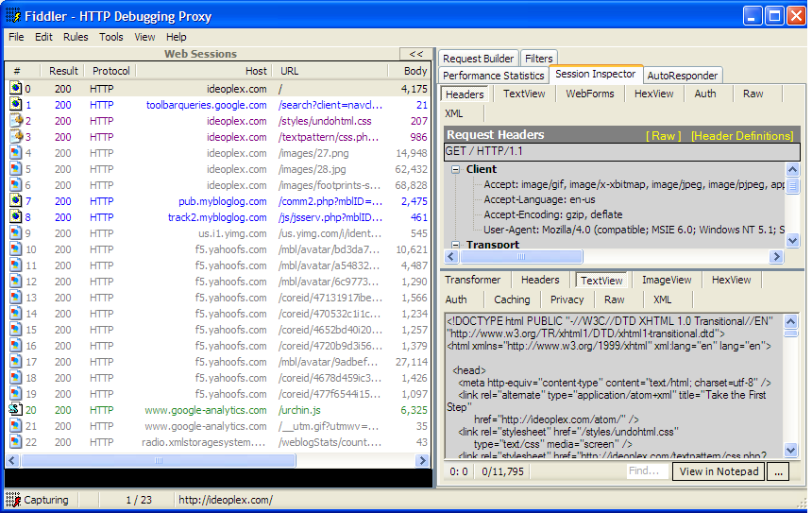The height and width of the screenshot is (513, 812).
Task: Click the session 1 web page icon
Action: coord(16,104)
